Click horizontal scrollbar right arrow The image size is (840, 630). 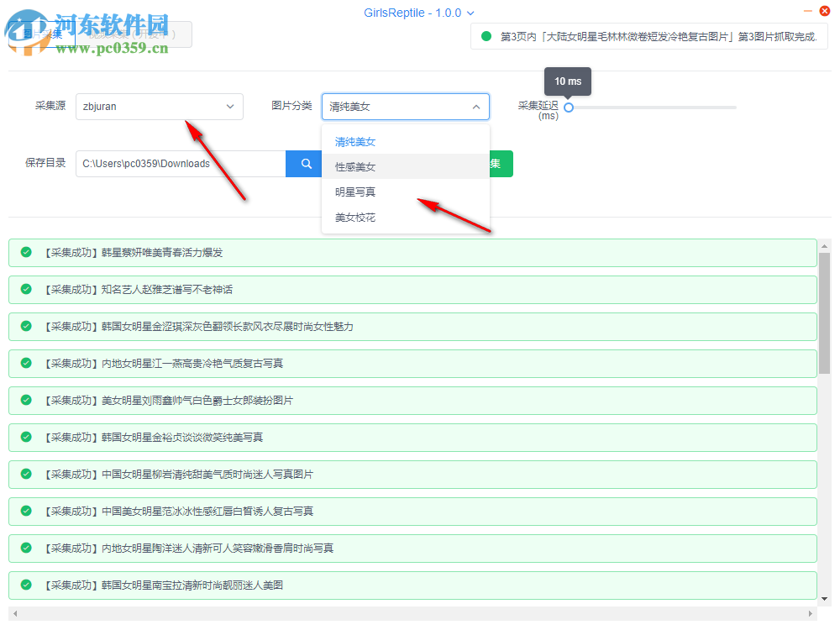point(810,613)
